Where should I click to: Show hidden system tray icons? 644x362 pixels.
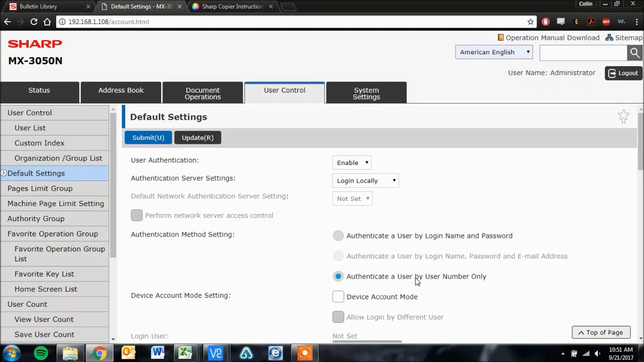[x=562, y=353]
